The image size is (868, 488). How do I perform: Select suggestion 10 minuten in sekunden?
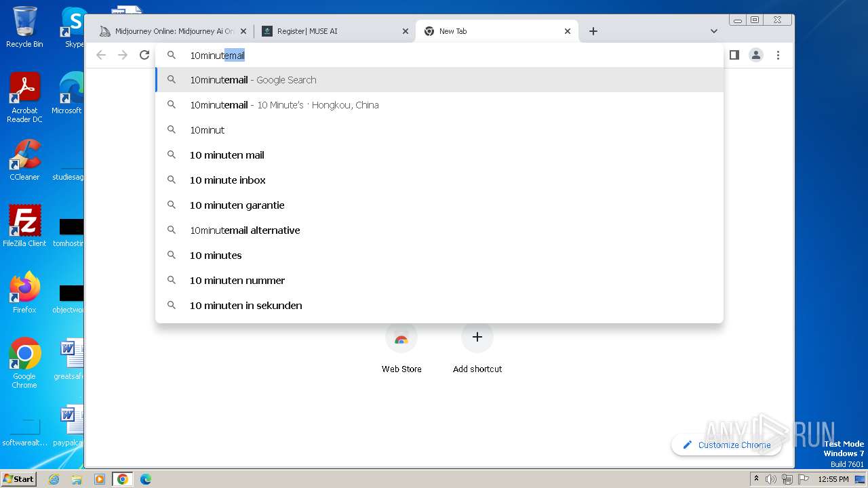(439, 306)
